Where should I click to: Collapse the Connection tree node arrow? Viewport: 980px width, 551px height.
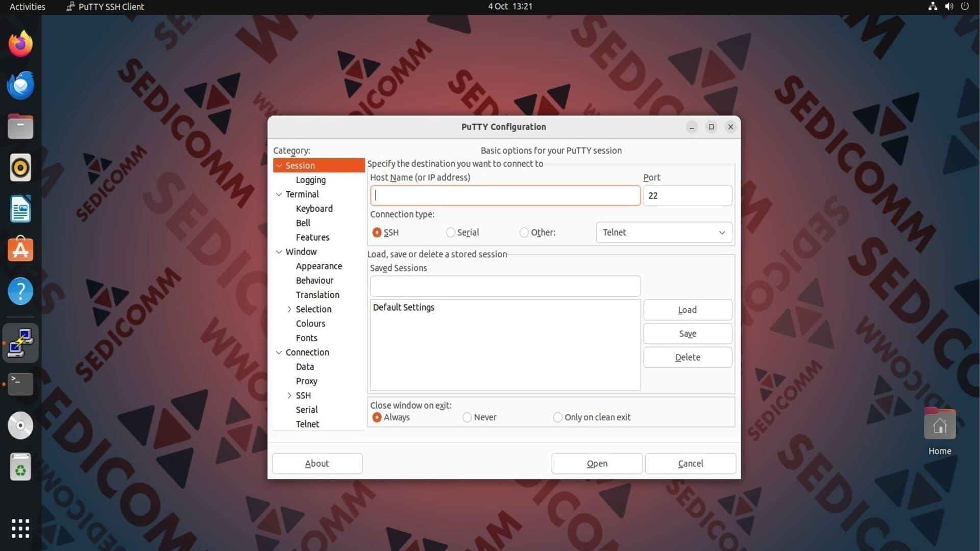point(279,353)
